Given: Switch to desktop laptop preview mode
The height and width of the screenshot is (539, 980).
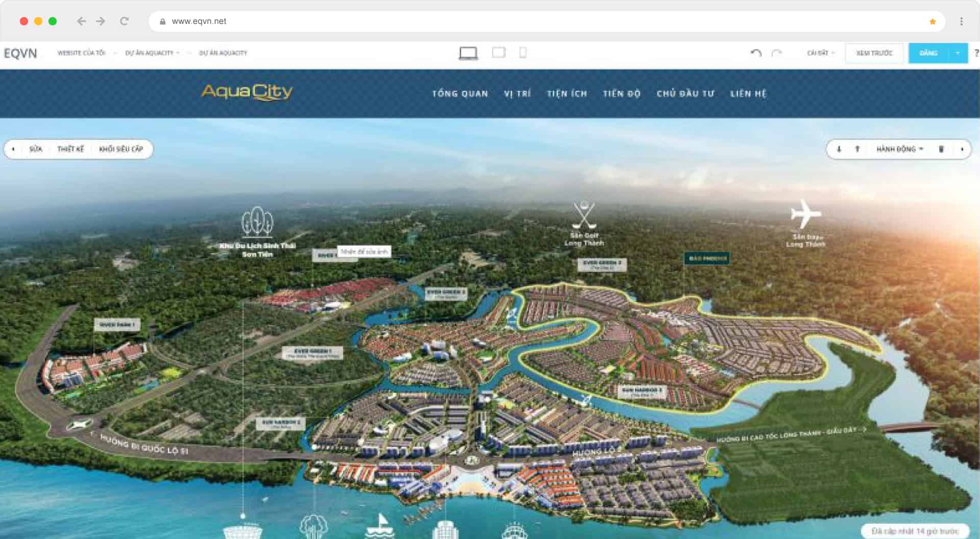Looking at the screenshot, I should pyautogui.click(x=468, y=53).
